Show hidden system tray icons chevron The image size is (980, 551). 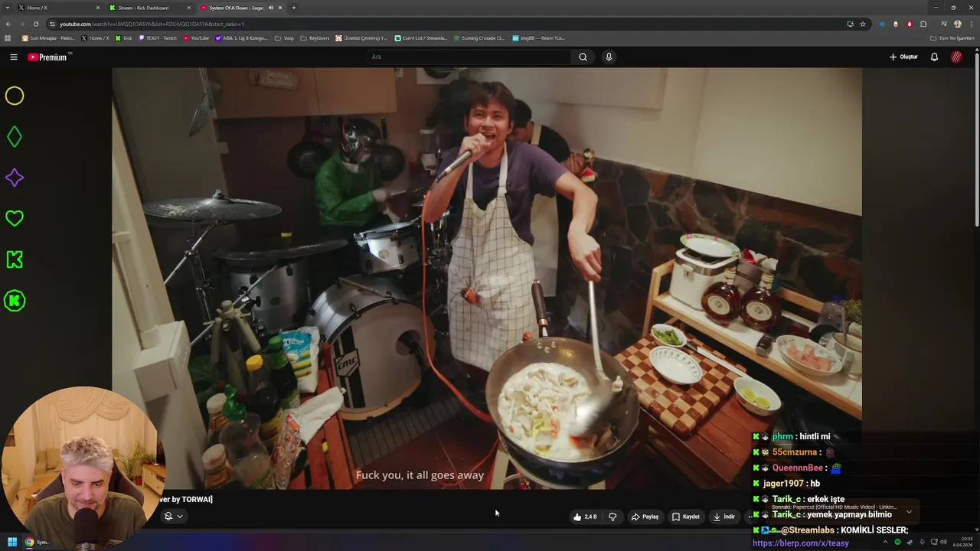[886, 542]
